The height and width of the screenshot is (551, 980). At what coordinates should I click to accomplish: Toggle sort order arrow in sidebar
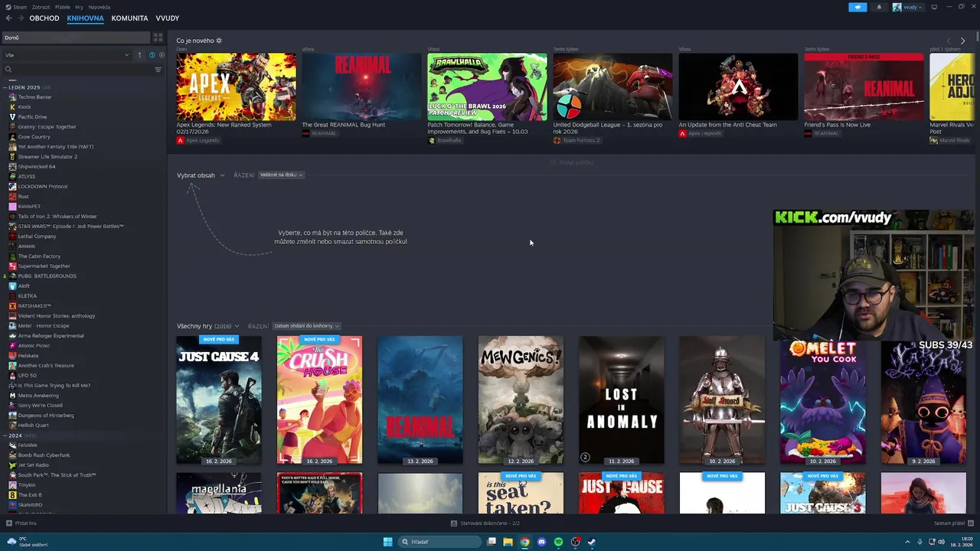click(x=139, y=55)
